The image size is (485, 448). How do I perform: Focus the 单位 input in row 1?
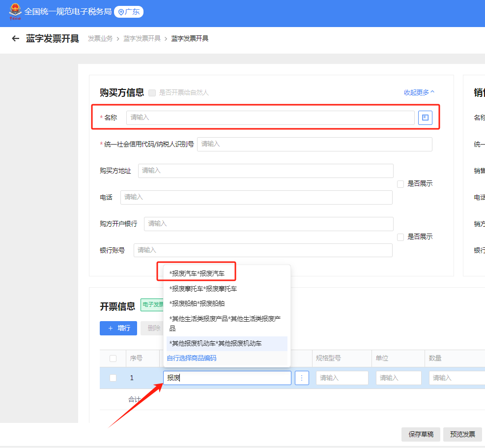pos(399,378)
